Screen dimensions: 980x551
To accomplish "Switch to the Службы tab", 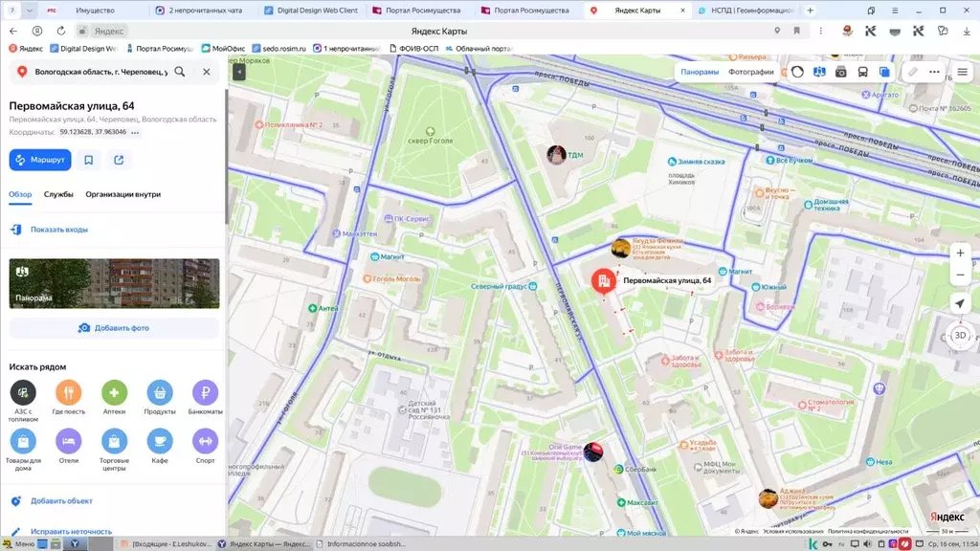I will tap(58, 194).
